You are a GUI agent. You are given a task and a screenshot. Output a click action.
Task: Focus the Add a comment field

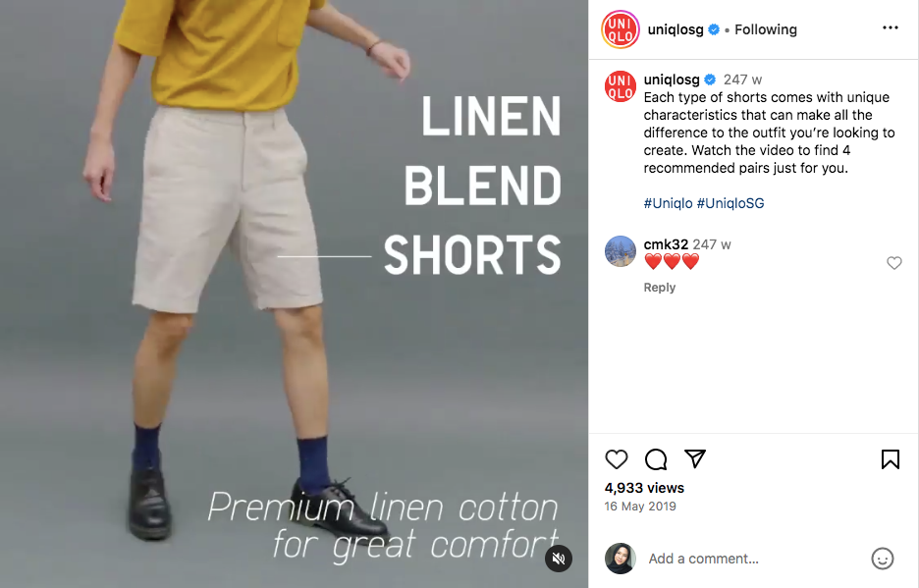[x=753, y=559]
